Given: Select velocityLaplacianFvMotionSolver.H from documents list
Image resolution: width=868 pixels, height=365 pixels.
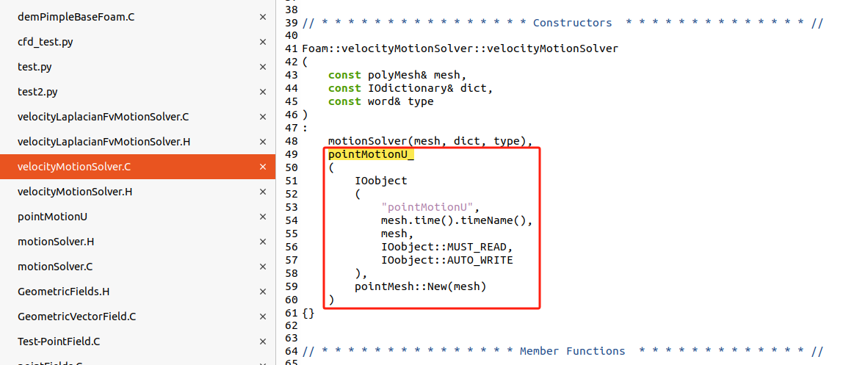Looking at the screenshot, I should click(x=104, y=142).
